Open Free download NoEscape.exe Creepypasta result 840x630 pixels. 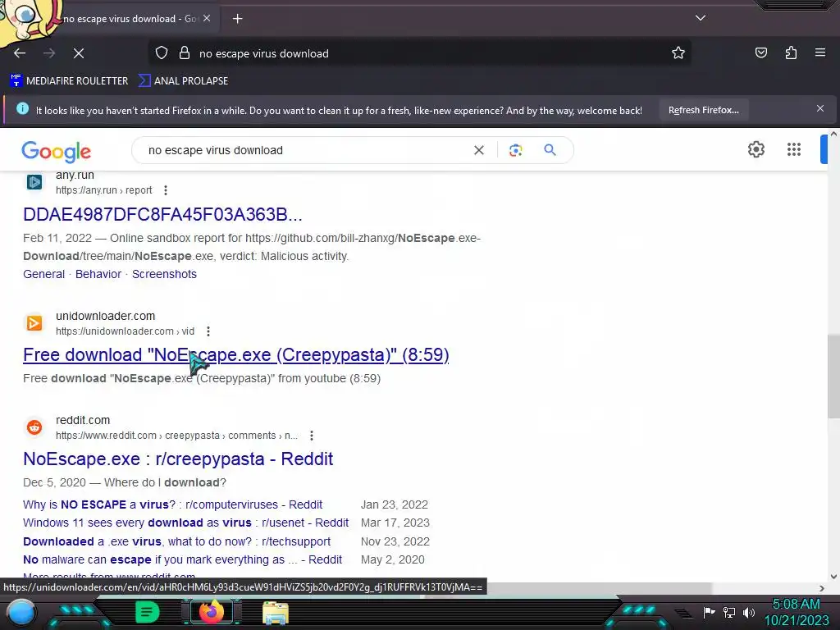coord(235,354)
